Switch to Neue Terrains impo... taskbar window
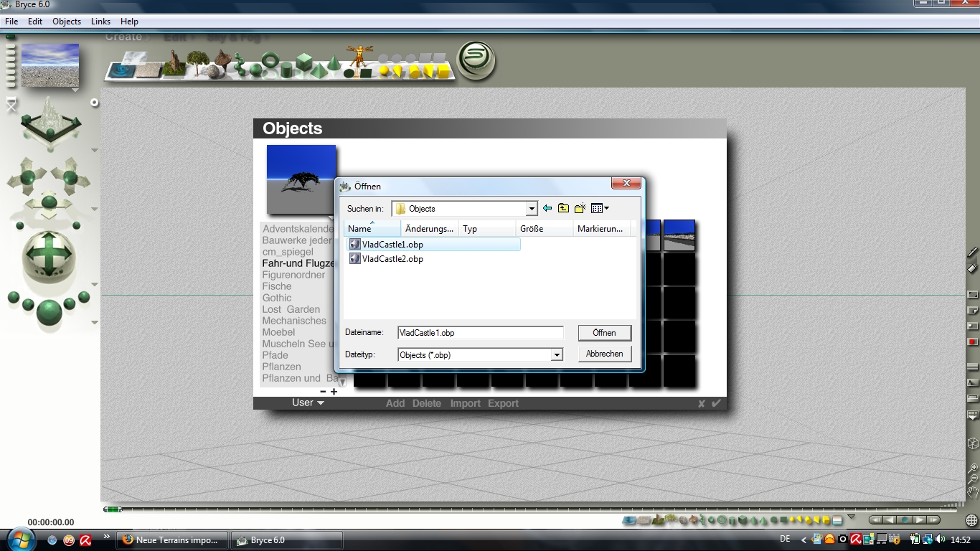980x551 pixels. (173, 540)
